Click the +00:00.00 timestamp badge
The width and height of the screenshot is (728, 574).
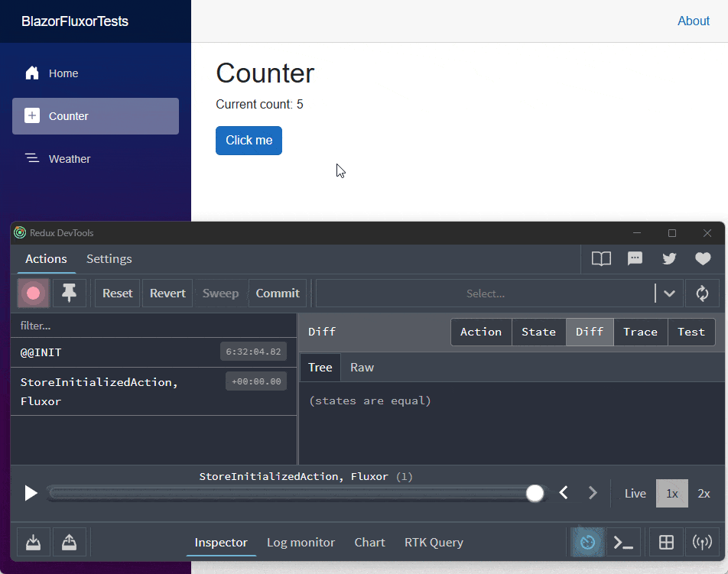[x=256, y=381]
